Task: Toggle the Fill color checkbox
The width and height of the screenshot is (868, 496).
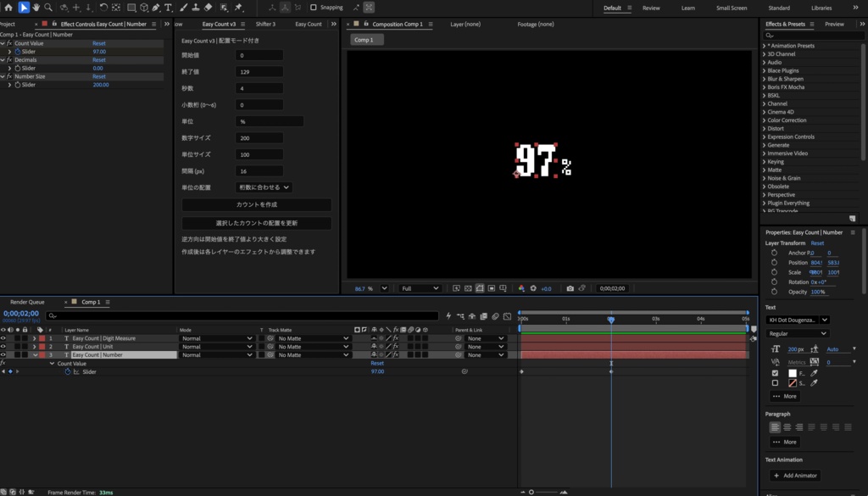Action: pyautogui.click(x=775, y=373)
